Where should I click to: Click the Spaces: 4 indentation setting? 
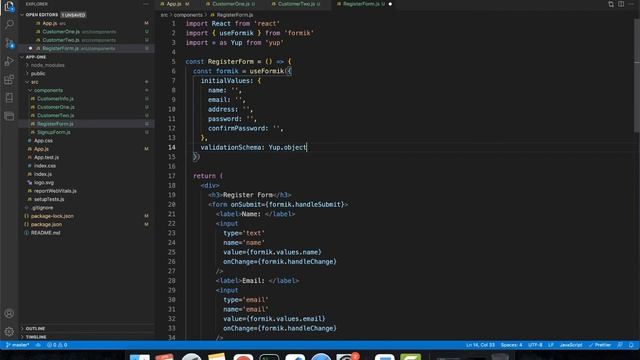tap(511, 345)
